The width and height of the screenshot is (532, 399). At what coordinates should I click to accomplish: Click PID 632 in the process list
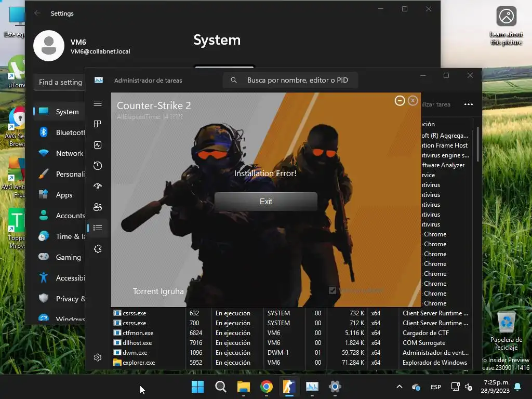[x=194, y=313]
